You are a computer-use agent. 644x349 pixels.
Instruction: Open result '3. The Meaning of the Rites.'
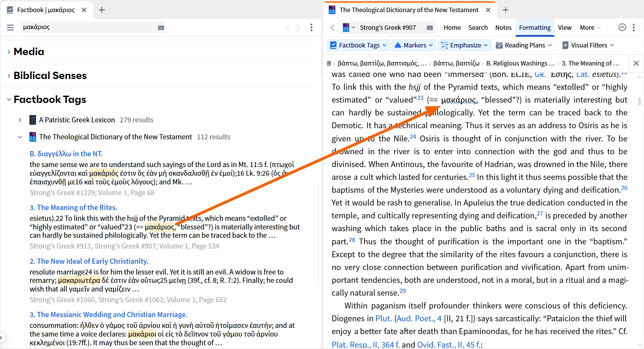click(x=74, y=207)
